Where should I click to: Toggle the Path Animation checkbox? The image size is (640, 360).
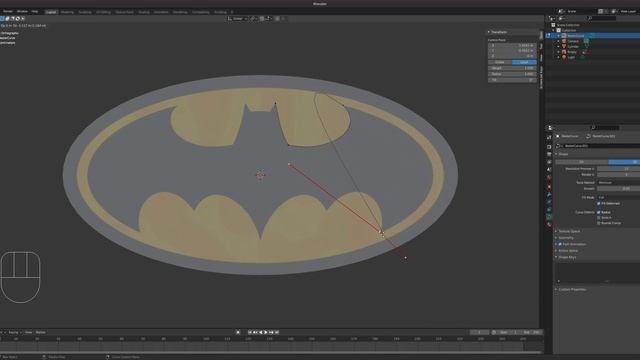560,244
